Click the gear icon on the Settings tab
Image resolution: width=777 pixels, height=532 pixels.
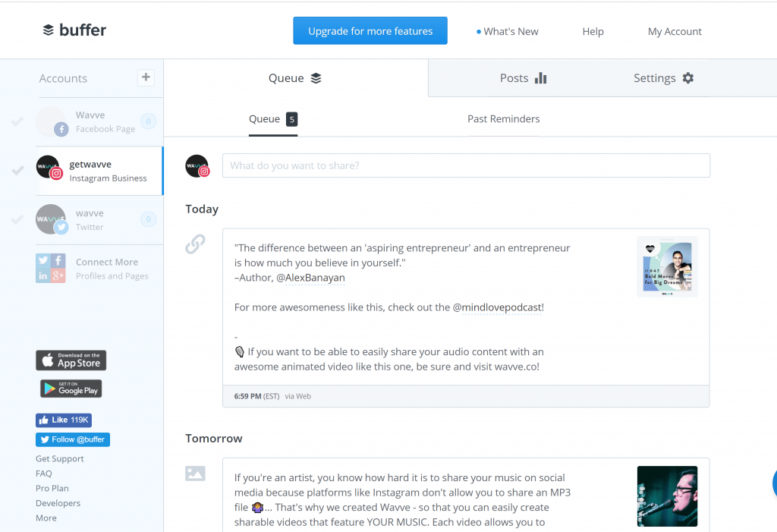pyautogui.click(x=688, y=77)
